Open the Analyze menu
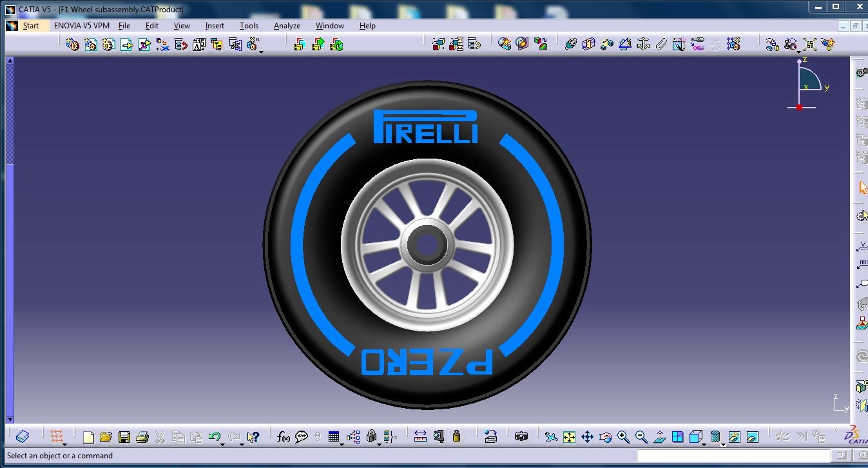This screenshot has height=468, width=868. pos(287,26)
